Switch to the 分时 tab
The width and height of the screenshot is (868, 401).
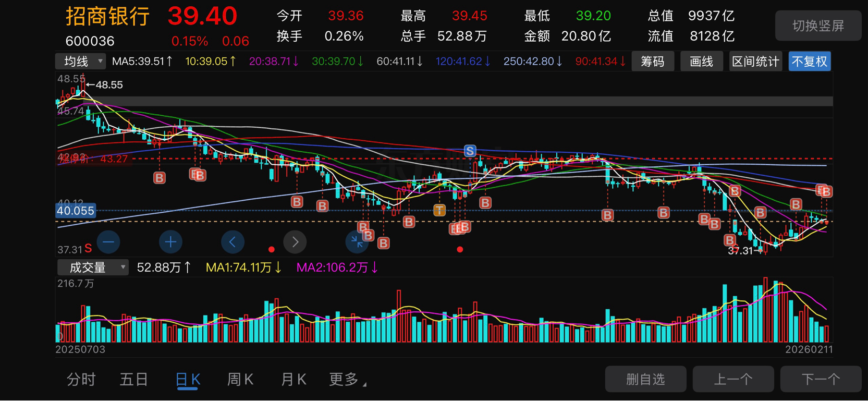pos(81,380)
